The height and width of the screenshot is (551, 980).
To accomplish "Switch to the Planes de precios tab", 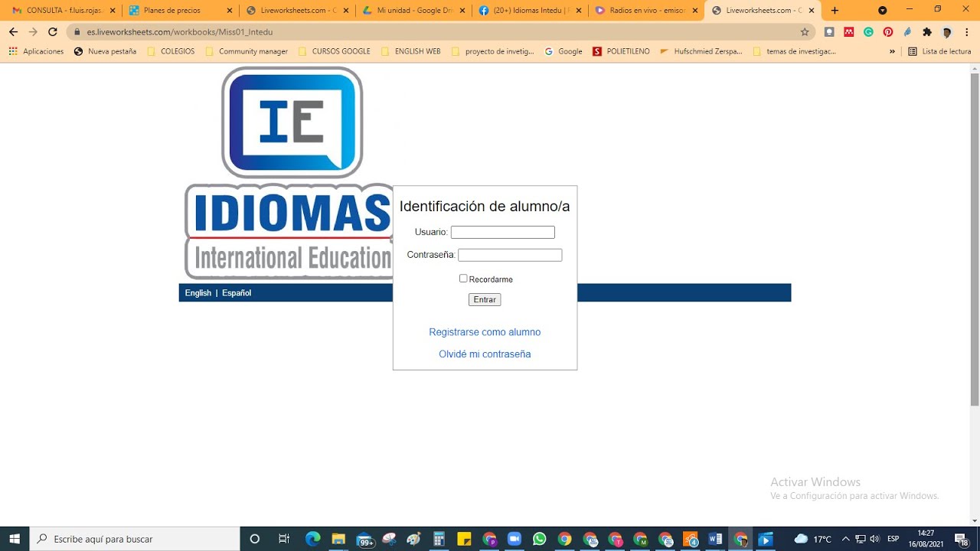I will [x=181, y=11].
